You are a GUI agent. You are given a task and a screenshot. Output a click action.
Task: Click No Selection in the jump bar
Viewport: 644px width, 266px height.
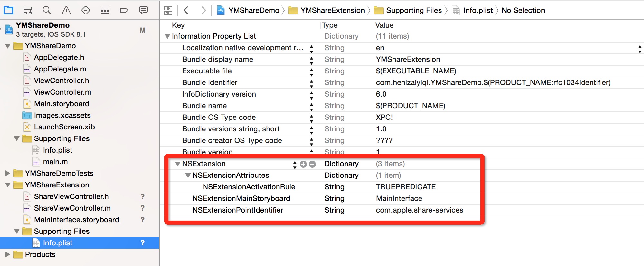pyautogui.click(x=523, y=10)
